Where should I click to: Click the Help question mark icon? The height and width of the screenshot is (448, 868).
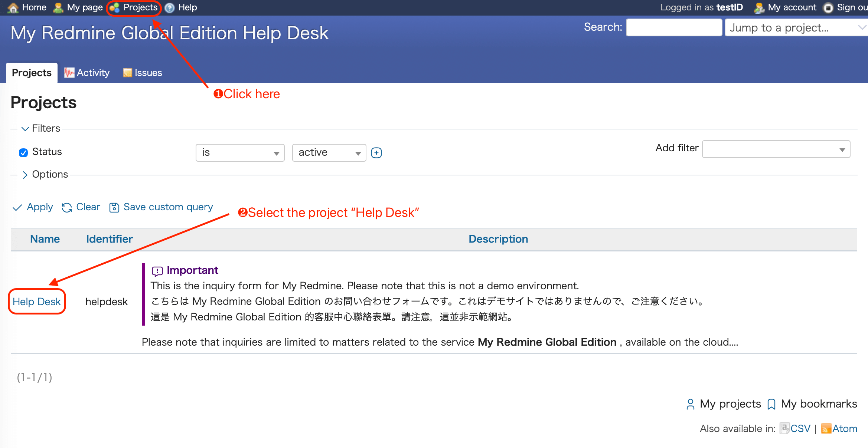(x=170, y=8)
